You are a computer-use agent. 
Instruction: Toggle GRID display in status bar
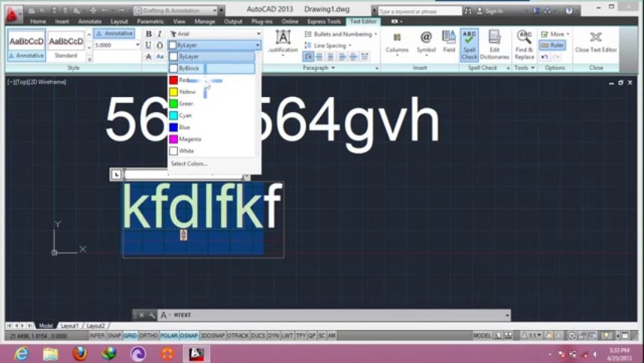pos(130,335)
